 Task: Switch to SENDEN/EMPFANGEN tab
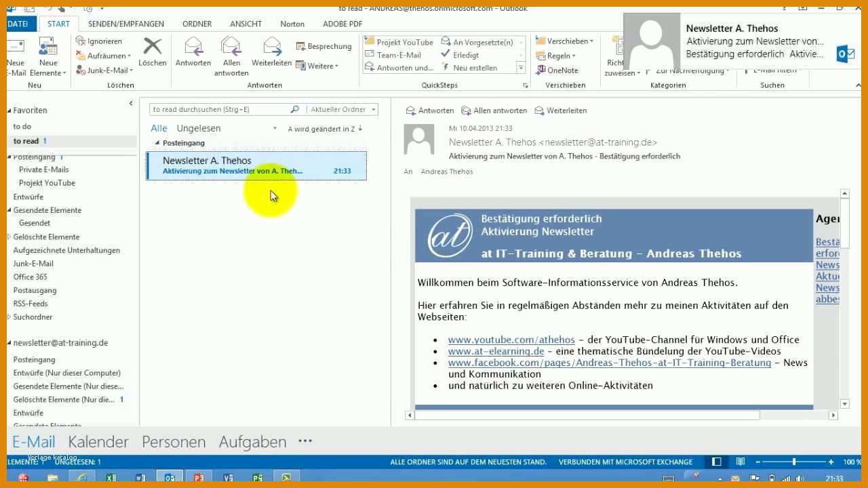[x=126, y=24]
